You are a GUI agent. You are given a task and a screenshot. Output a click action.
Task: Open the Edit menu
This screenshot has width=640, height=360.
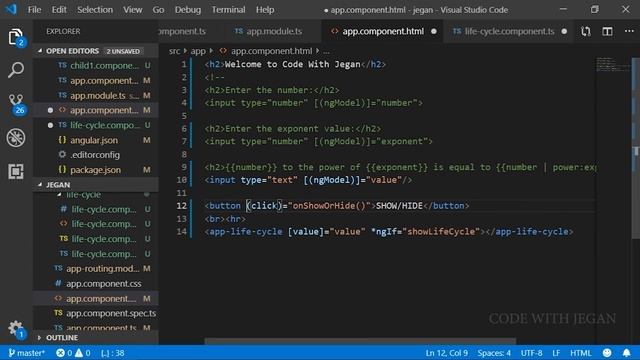point(59,9)
